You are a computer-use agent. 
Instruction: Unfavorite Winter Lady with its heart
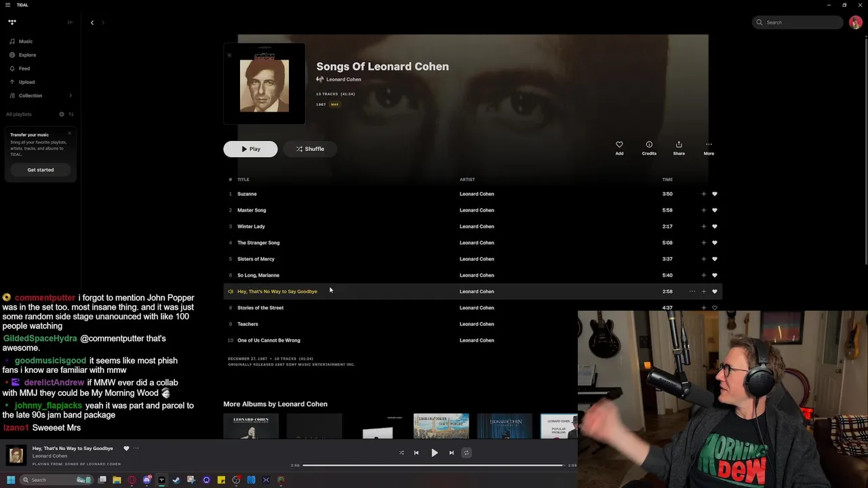pos(714,226)
